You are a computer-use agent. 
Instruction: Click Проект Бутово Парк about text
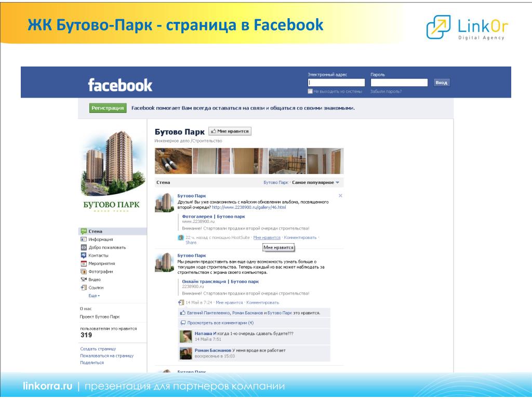click(100, 317)
